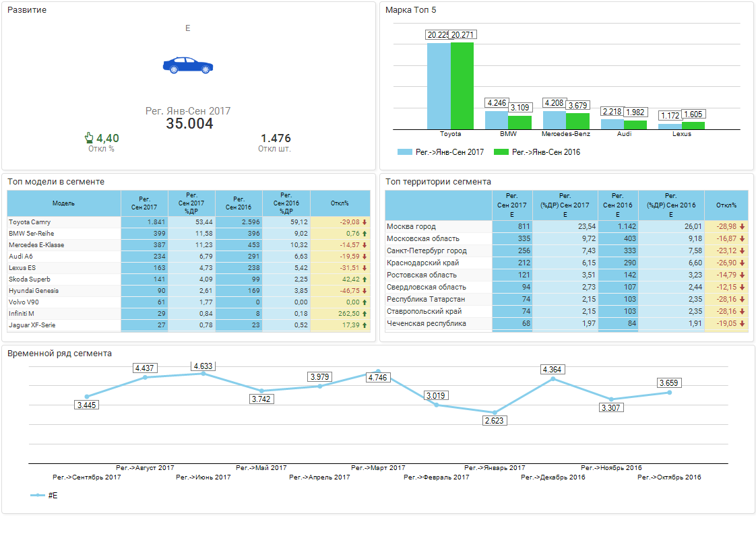Click the Топ территории сегмента panel title
Screen dimensions: 756x534
pyautogui.click(x=438, y=182)
